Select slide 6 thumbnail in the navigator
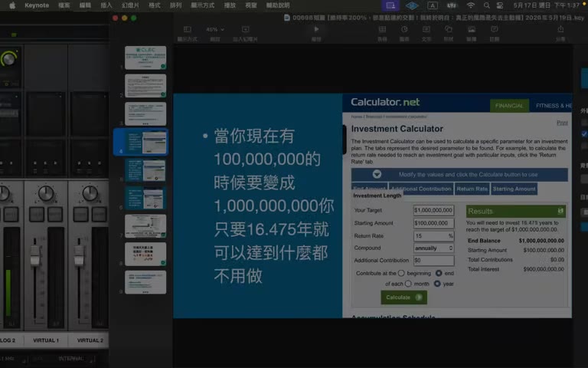The height and width of the screenshot is (368, 588). pos(145,199)
